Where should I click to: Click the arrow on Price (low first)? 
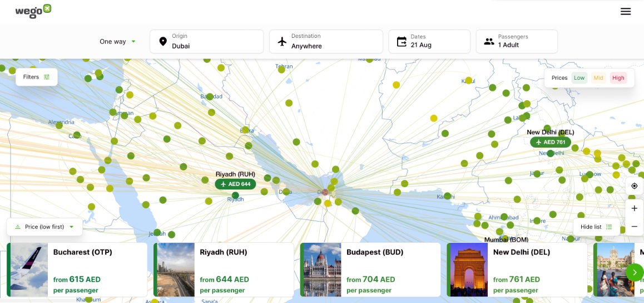(72, 227)
